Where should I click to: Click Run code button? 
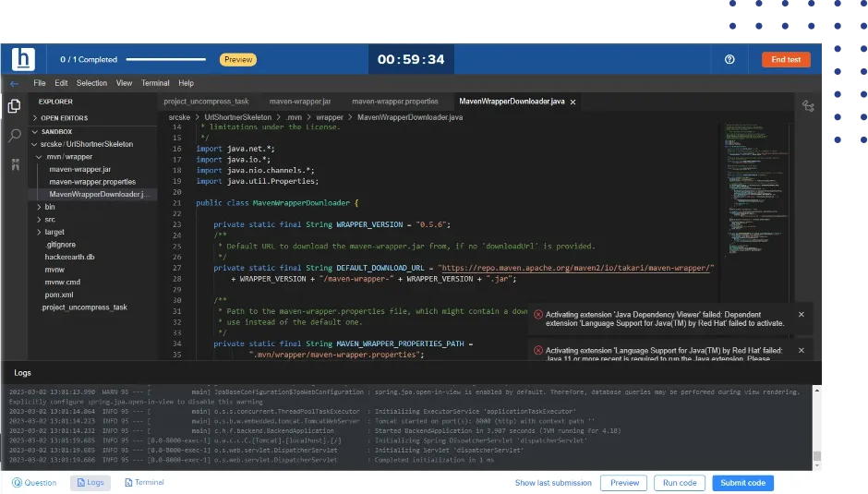(x=680, y=483)
